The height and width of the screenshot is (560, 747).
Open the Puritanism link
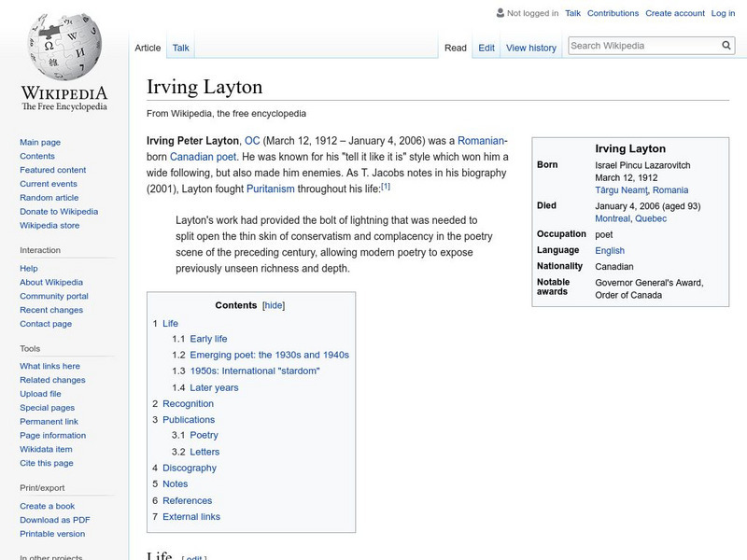(x=270, y=188)
